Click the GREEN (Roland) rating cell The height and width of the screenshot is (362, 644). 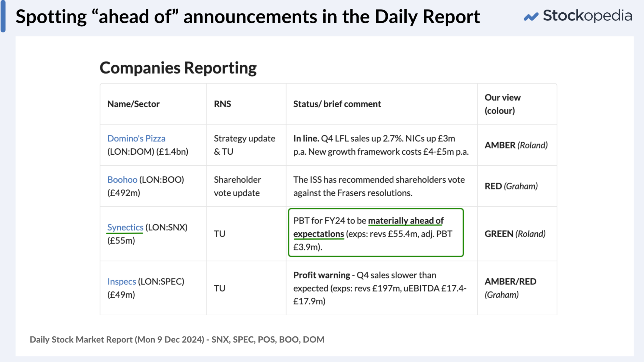click(515, 234)
